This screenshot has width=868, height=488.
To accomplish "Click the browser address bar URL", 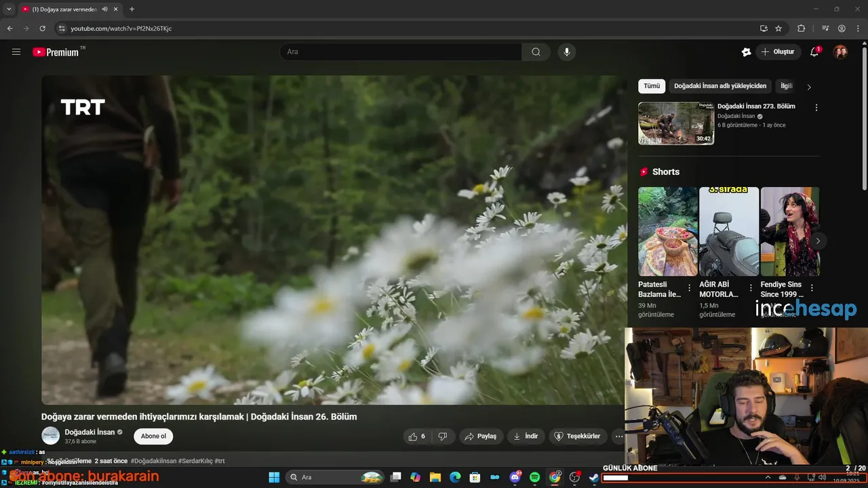I will click(x=121, y=28).
